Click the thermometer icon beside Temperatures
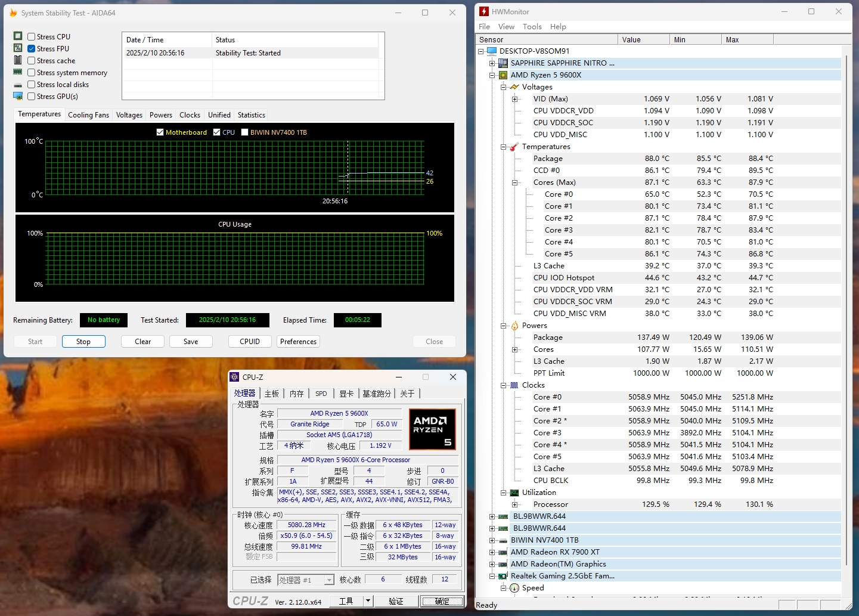This screenshot has width=859, height=616. click(514, 146)
